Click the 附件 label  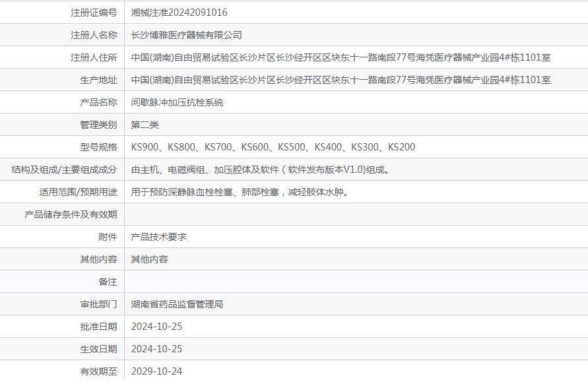pos(108,237)
